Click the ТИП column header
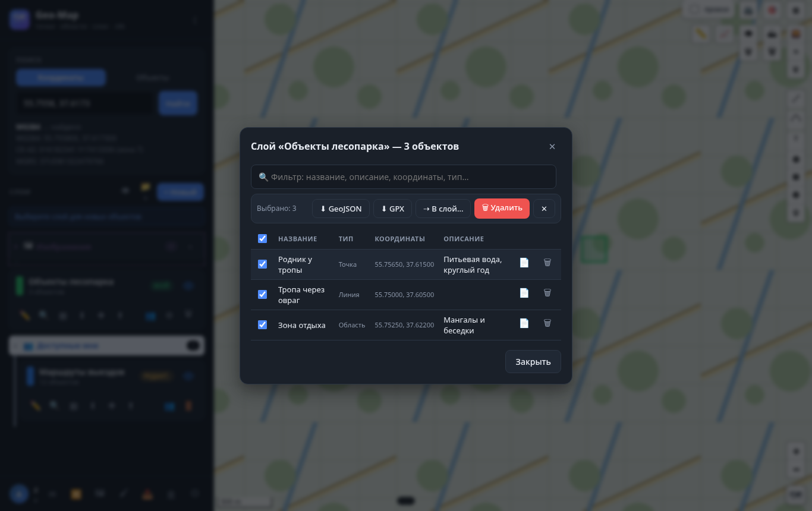Viewport: 812px width, 511px height. tap(346, 239)
